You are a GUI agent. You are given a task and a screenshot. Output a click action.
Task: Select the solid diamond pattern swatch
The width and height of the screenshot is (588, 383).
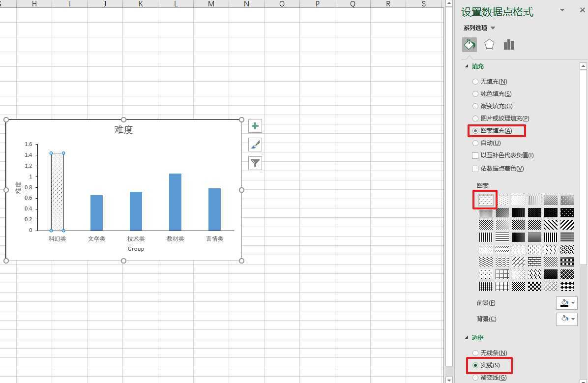567,287
